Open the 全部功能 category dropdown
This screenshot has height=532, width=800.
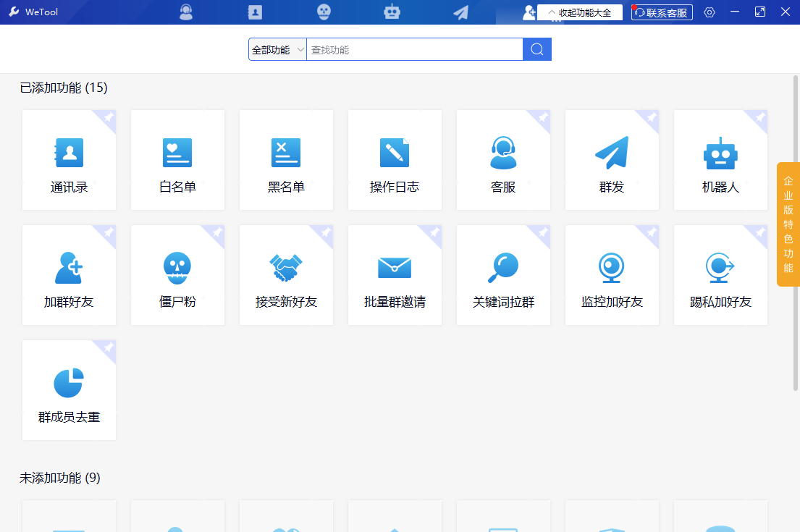[277, 49]
